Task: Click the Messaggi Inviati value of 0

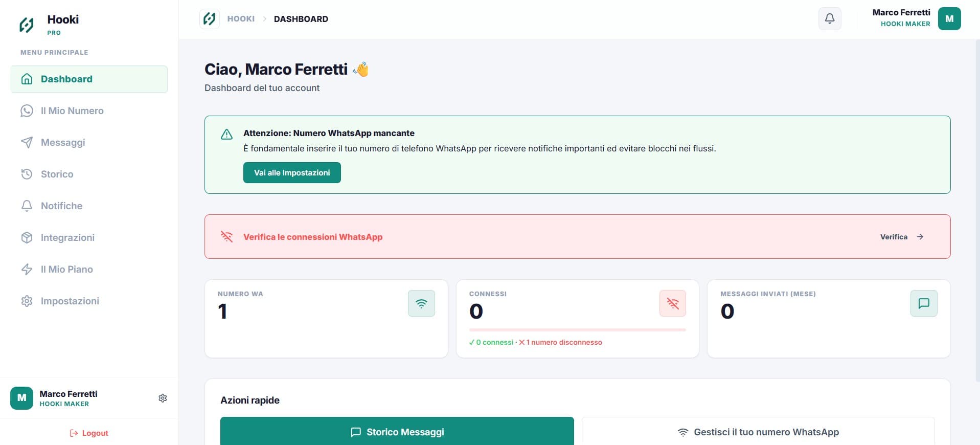Action: [727, 311]
